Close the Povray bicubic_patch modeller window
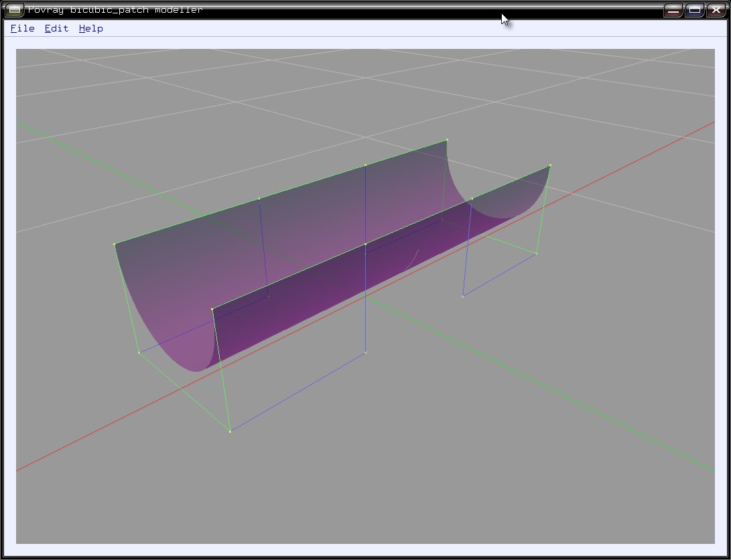 click(x=716, y=10)
